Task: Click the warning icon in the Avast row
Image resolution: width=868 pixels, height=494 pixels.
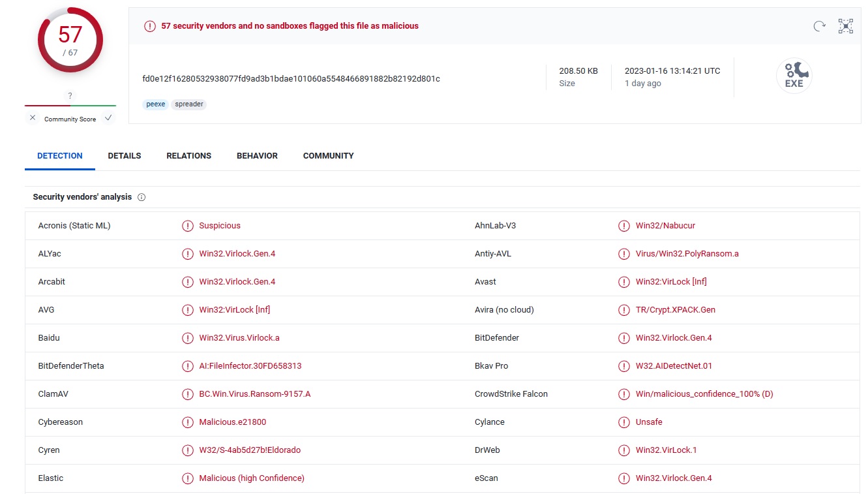Action: click(624, 282)
